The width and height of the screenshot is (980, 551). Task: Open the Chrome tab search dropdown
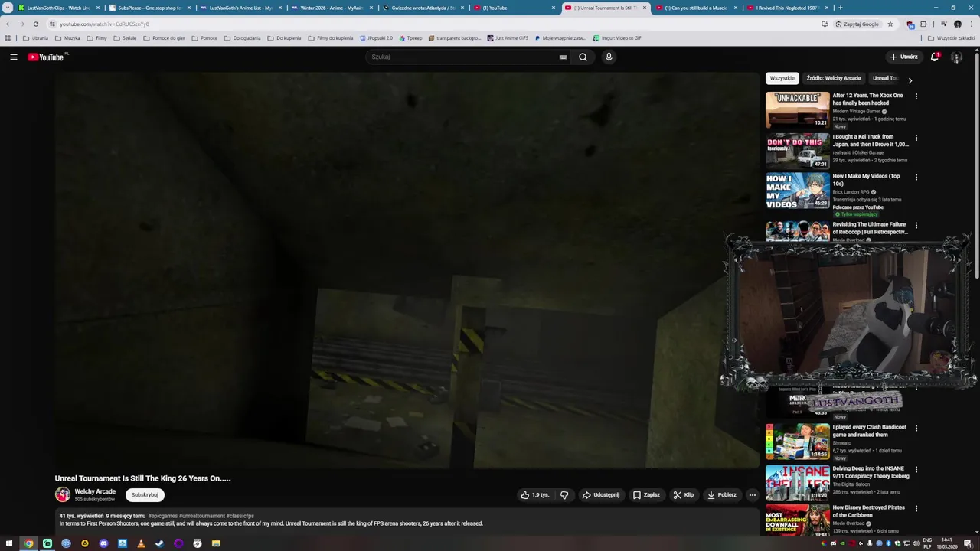(x=8, y=8)
